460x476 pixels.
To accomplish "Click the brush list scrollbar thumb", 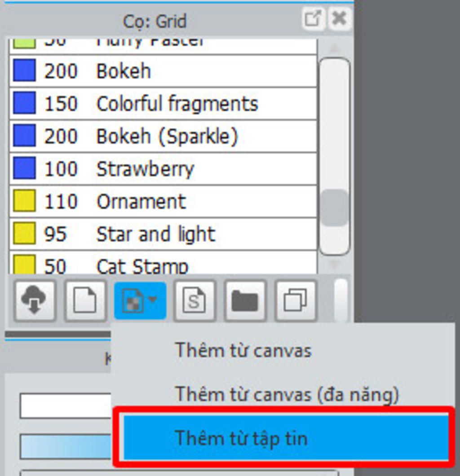I will pos(334,207).
